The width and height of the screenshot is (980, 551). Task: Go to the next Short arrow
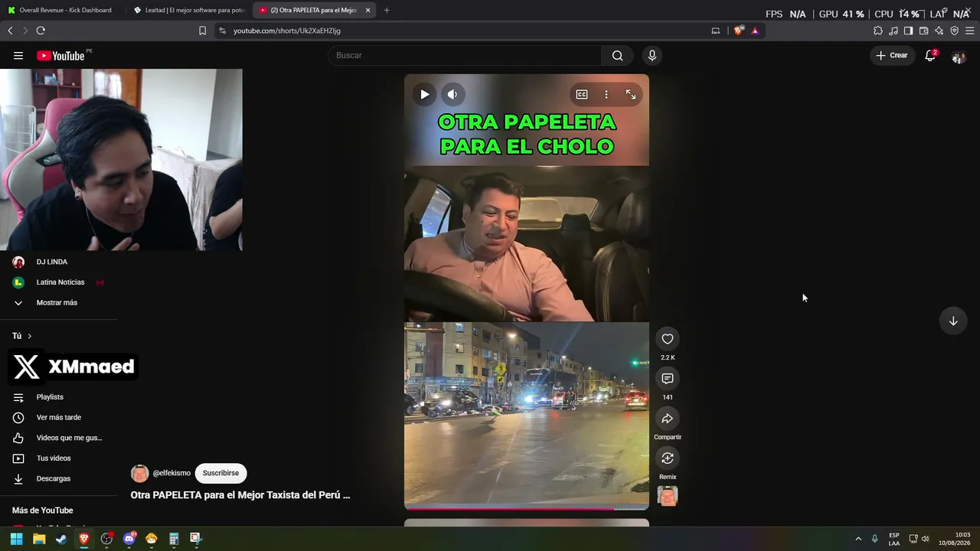pyautogui.click(x=953, y=321)
